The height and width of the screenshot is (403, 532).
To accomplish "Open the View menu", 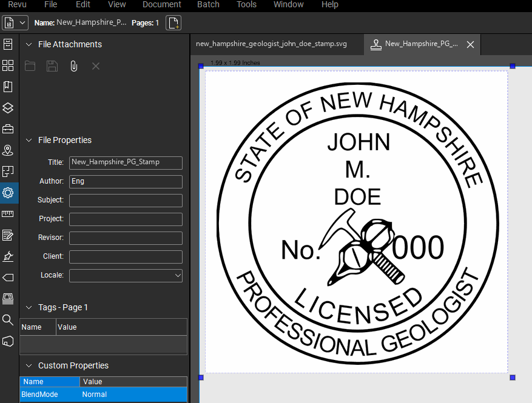I will coord(116,4).
